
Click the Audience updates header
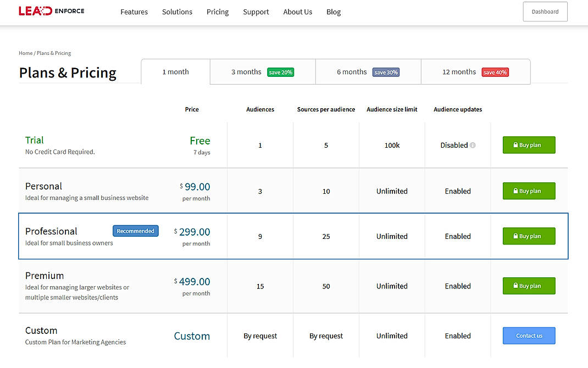[x=458, y=109]
